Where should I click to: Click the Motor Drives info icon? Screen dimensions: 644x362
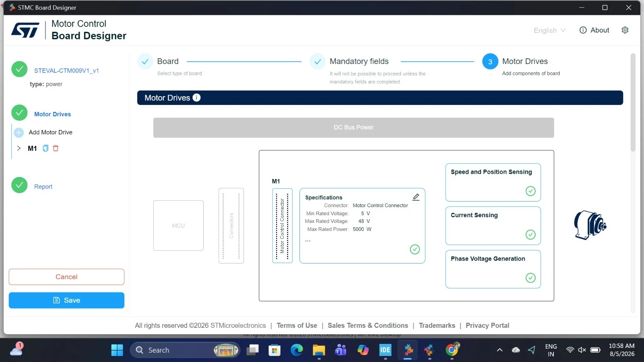pyautogui.click(x=196, y=98)
